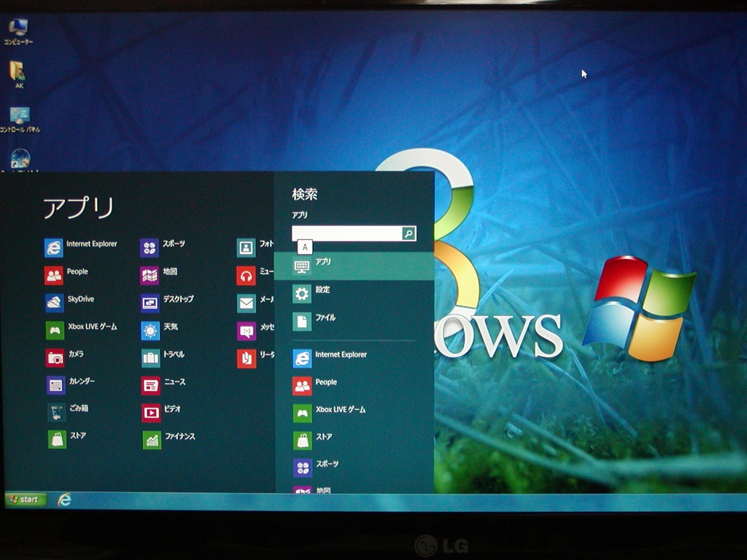This screenshot has width=747, height=560.
Task: Open the メール (Mail) app
Action: [x=255, y=303]
